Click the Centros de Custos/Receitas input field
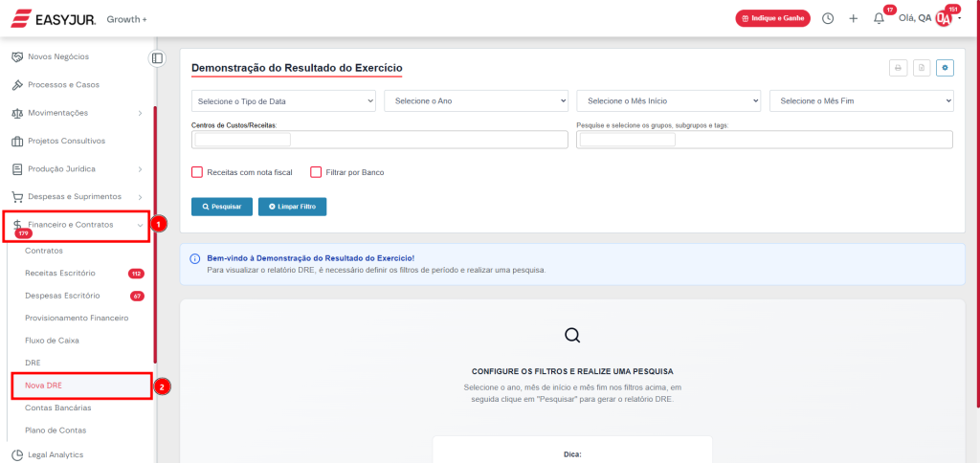Viewport: 980px width, 463px height. pos(379,140)
